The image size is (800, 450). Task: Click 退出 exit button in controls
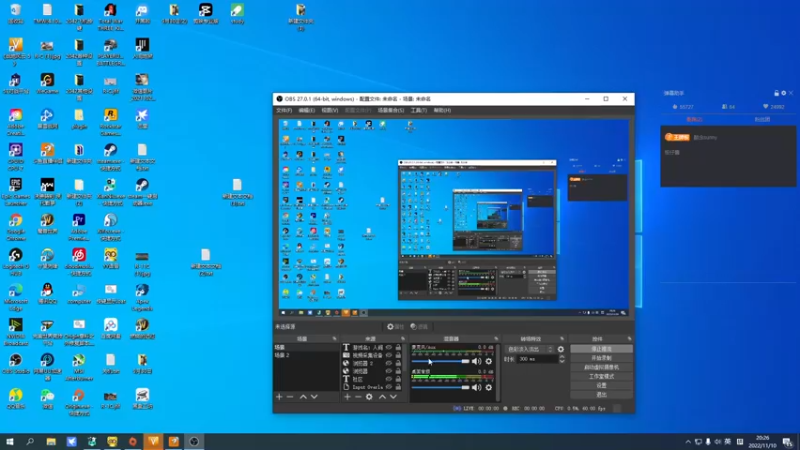click(x=602, y=394)
